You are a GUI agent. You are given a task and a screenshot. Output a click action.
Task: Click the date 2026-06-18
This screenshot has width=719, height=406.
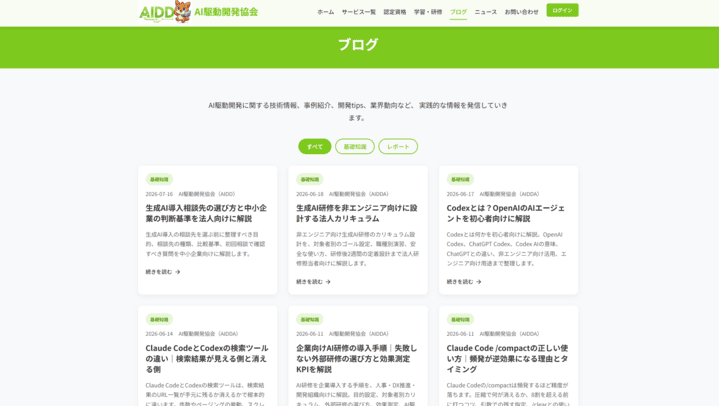[x=310, y=194]
